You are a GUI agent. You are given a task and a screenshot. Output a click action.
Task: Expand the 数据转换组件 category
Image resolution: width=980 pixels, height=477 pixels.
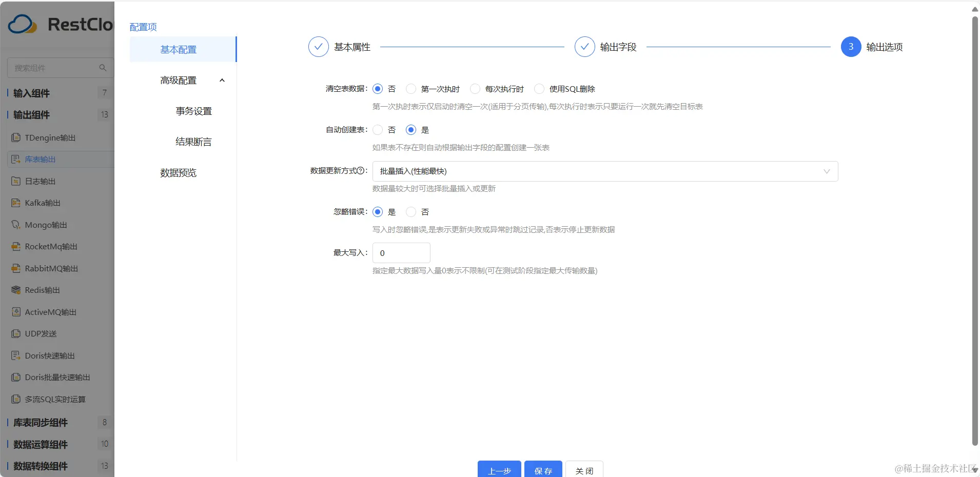41,466
